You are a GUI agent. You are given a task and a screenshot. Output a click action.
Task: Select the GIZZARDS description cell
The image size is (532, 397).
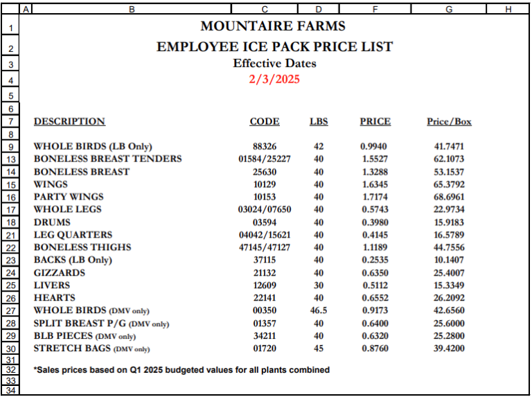[60, 273]
